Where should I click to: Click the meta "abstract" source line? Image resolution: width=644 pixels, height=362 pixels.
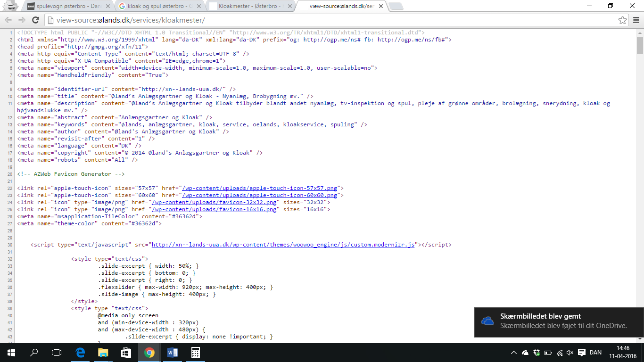click(115, 117)
